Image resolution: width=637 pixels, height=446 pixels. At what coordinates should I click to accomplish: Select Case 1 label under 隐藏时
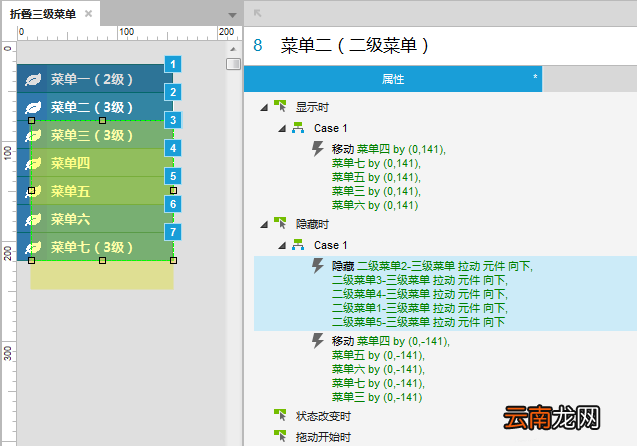tap(330, 245)
